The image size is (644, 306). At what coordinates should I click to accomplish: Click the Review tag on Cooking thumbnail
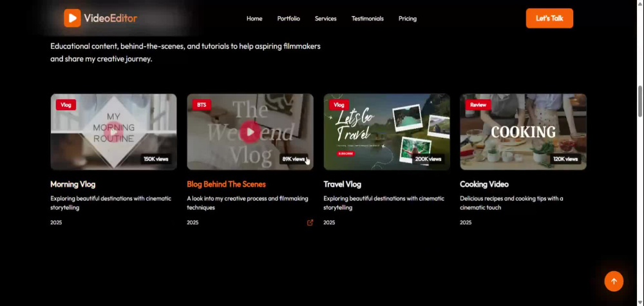(478, 105)
